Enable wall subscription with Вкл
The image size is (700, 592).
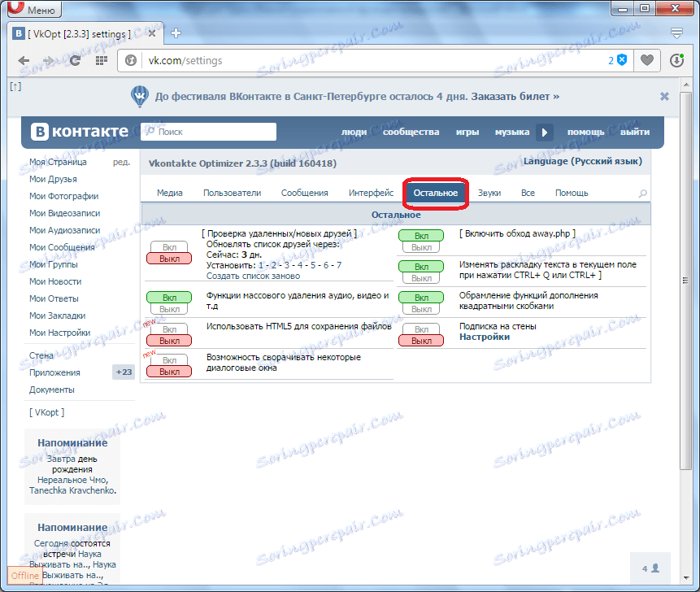pos(421,329)
